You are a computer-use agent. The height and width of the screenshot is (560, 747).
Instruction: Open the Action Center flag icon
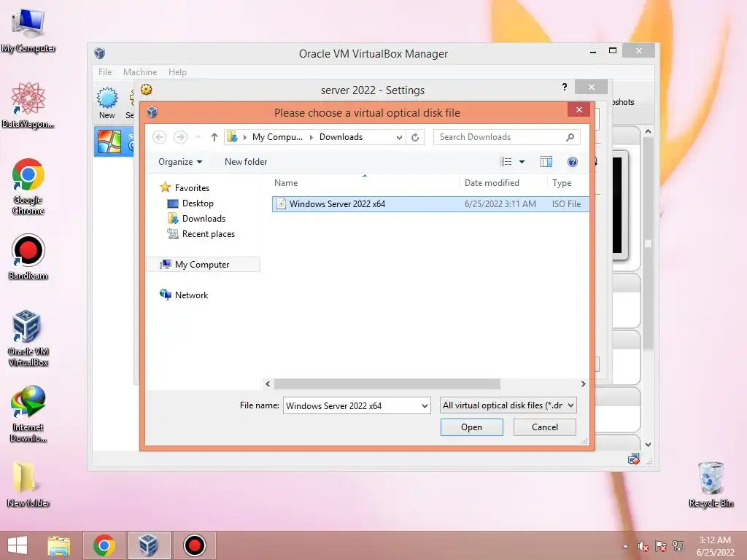pyautogui.click(x=661, y=547)
